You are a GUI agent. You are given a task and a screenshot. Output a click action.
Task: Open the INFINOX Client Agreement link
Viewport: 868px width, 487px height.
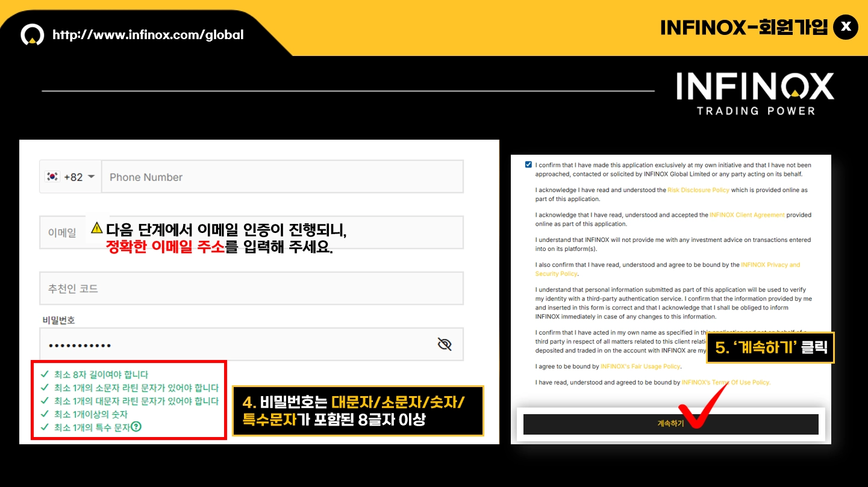point(747,215)
